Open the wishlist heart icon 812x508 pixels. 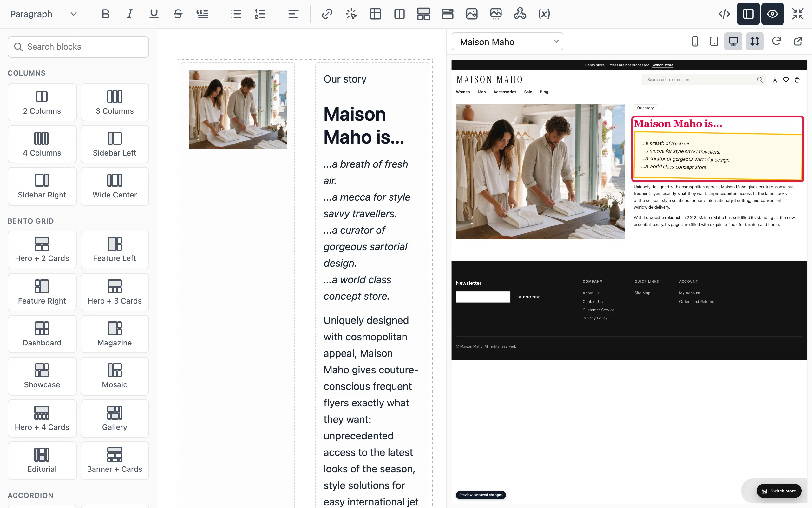click(786, 80)
